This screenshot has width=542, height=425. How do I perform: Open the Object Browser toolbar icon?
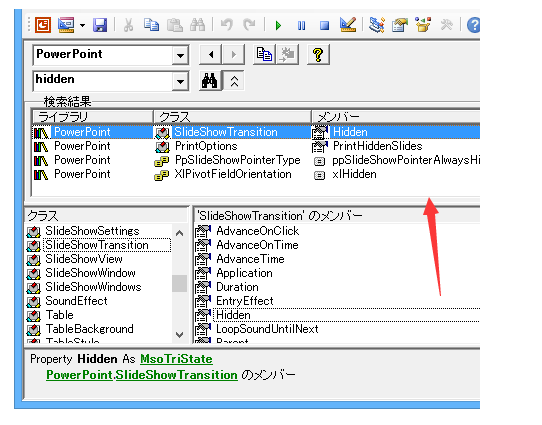tap(423, 25)
